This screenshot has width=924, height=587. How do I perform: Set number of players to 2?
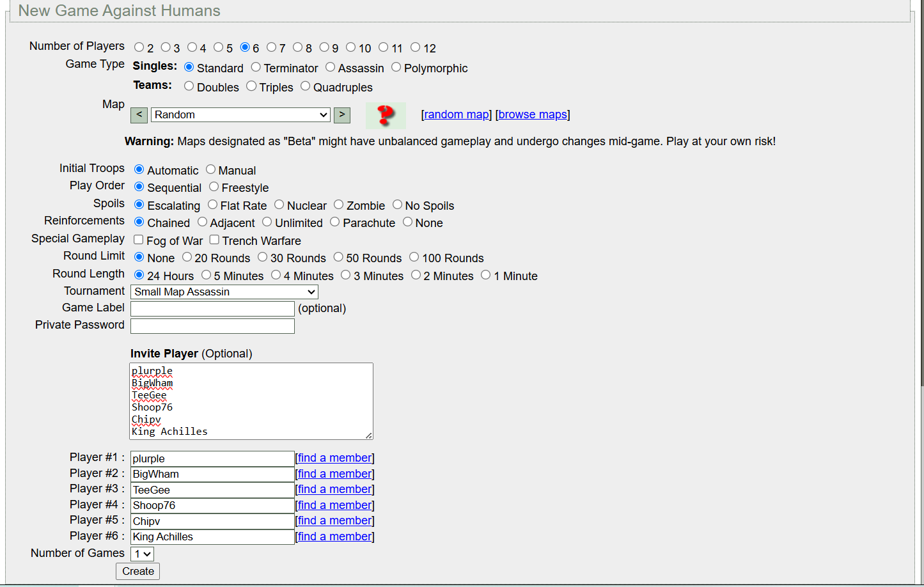point(139,47)
